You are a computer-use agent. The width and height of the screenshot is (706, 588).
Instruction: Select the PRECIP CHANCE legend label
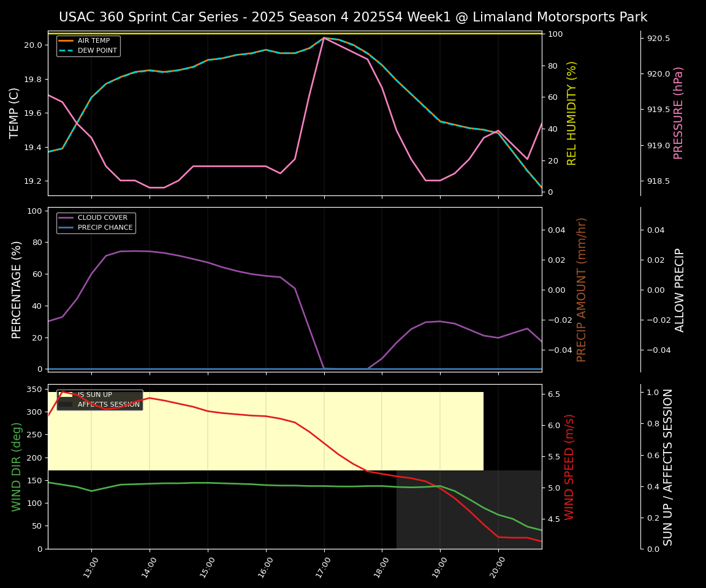[x=105, y=228]
